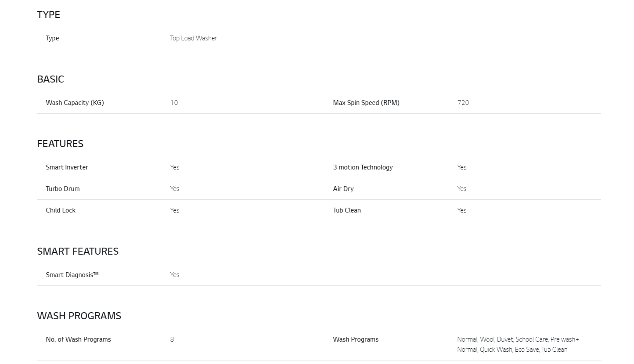Select the "Top Load Washer" type value

click(x=194, y=38)
